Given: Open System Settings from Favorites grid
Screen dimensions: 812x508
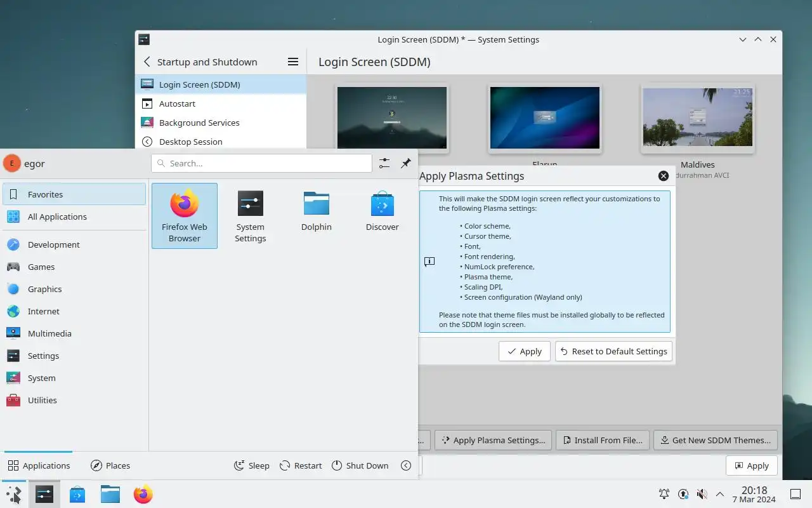Looking at the screenshot, I should coord(251,216).
